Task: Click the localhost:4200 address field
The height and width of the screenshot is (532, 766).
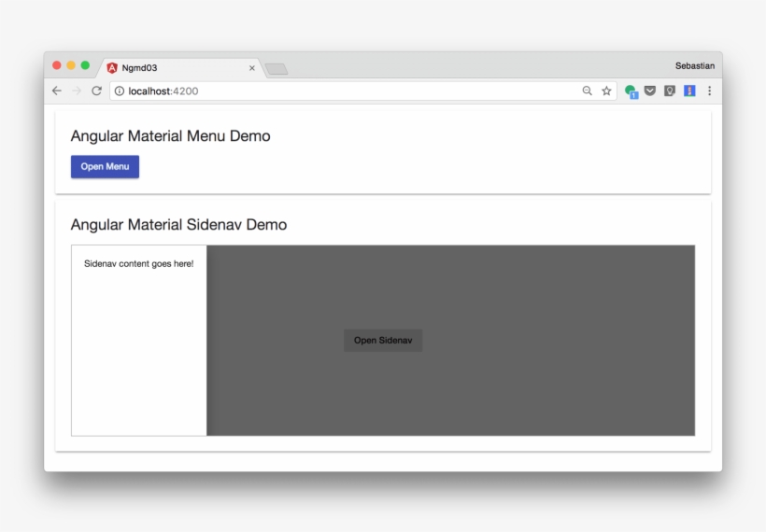Action: tap(362, 91)
